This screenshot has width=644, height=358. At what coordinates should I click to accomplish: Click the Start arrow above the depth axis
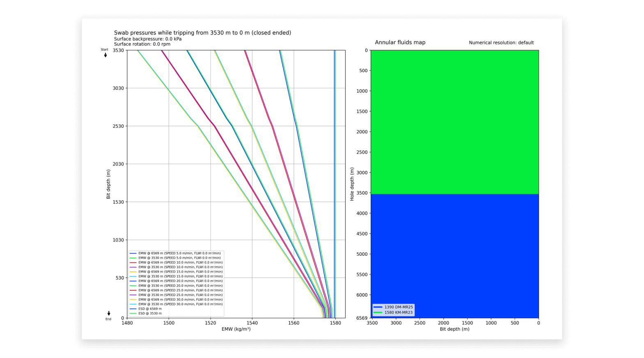click(x=105, y=55)
